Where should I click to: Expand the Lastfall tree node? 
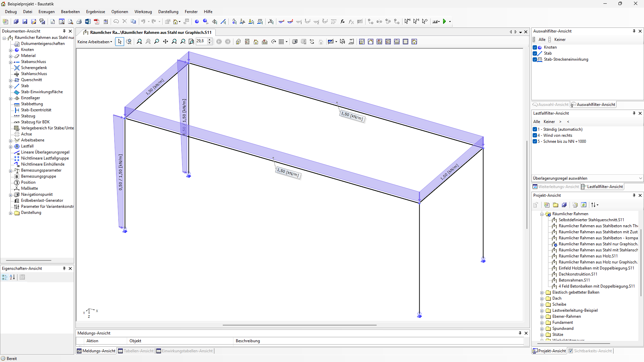[x=10, y=146]
